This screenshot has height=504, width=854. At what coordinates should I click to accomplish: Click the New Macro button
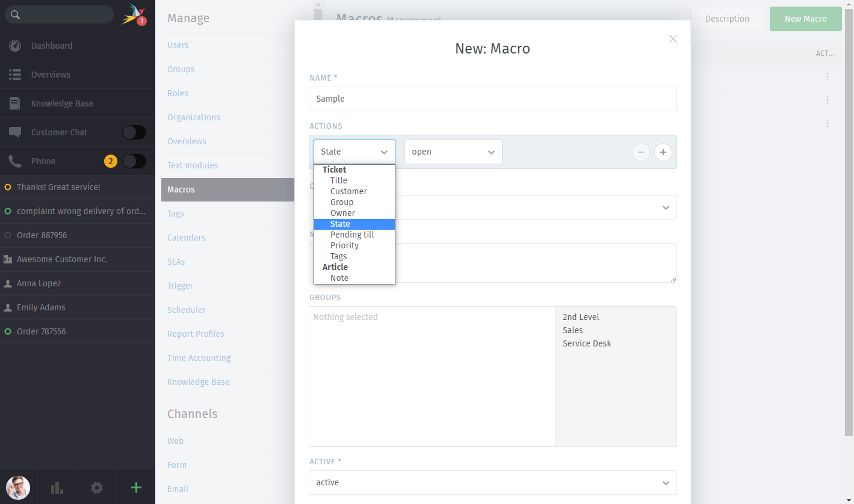806,19
